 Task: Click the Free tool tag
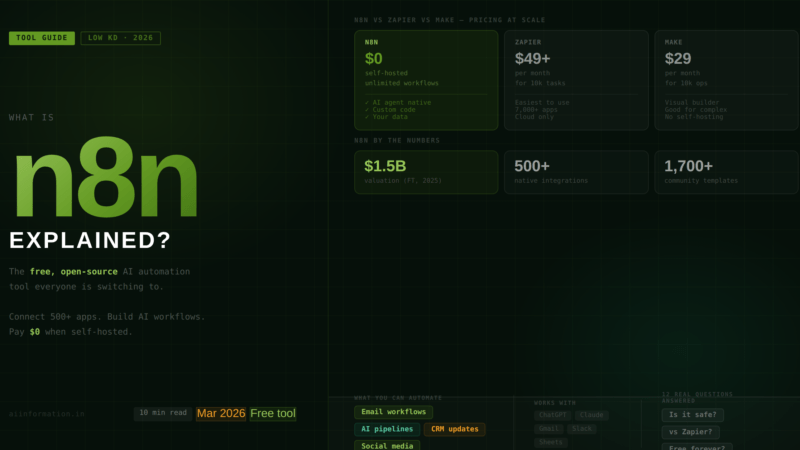pyautogui.click(x=273, y=413)
